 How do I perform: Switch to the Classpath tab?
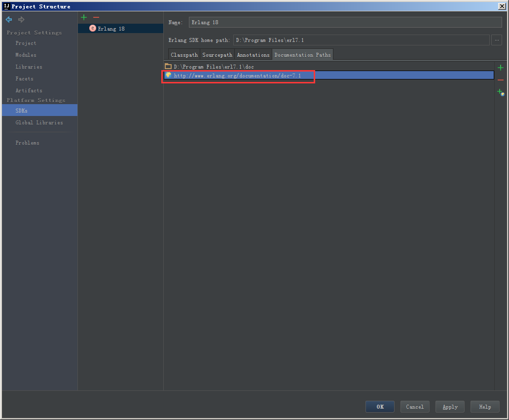(x=183, y=54)
